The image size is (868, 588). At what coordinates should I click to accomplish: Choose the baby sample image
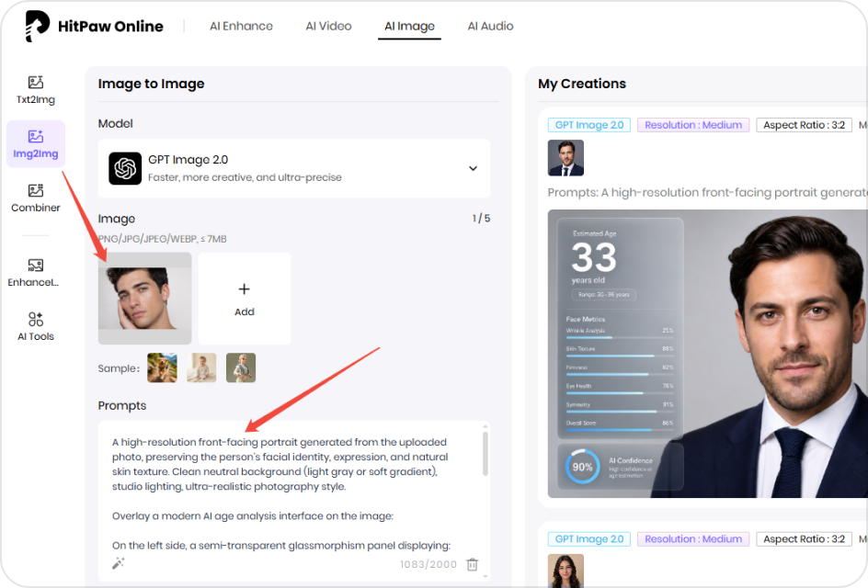click(x=201, y=367)
